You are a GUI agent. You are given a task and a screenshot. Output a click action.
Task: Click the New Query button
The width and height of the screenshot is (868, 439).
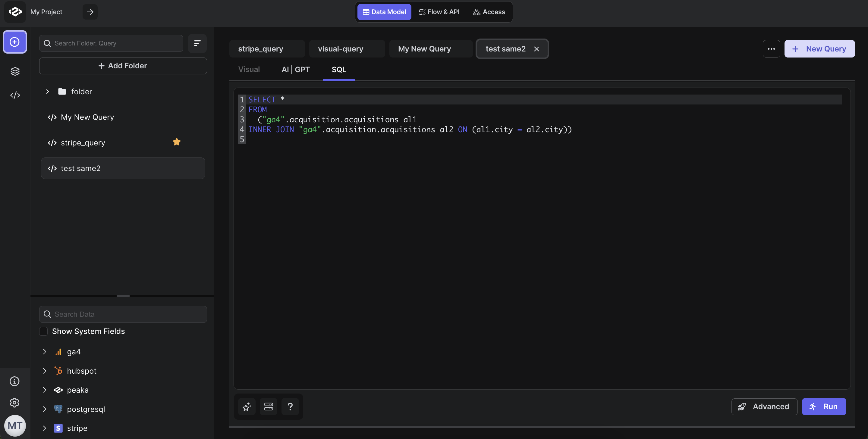tap(819, 49)
